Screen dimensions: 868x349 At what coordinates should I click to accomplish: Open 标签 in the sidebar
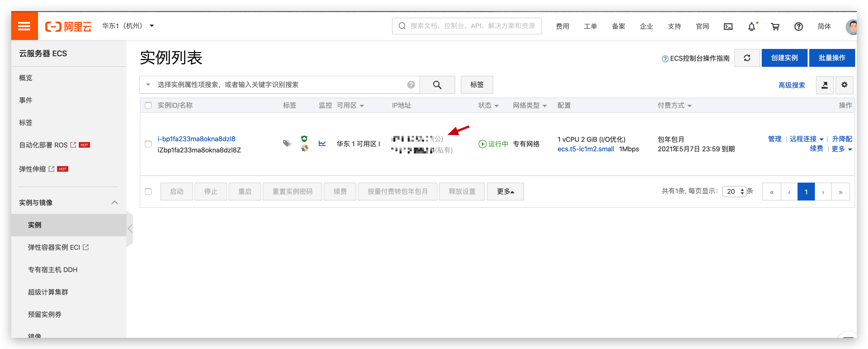tap(26, 122)
